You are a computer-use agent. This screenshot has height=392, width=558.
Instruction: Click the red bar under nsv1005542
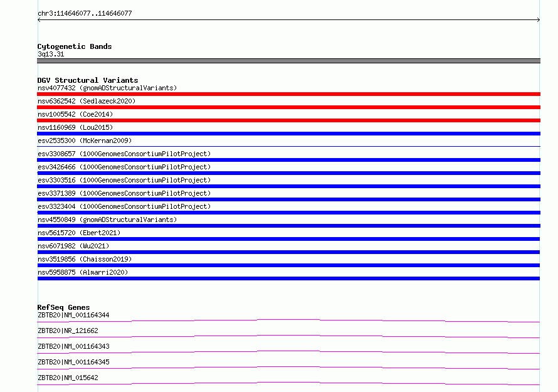[x=288, y=120]
